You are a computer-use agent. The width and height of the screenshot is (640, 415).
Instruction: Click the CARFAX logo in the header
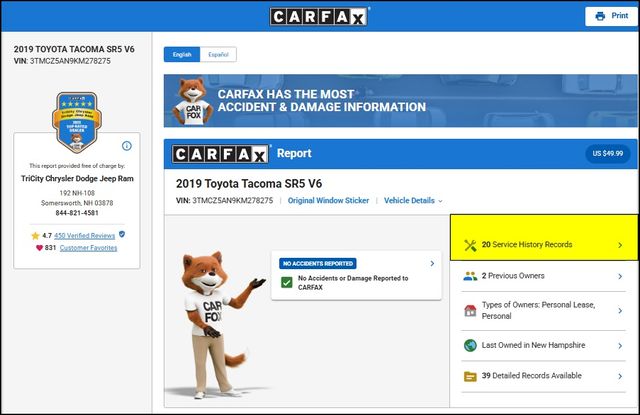pos(318,17)
